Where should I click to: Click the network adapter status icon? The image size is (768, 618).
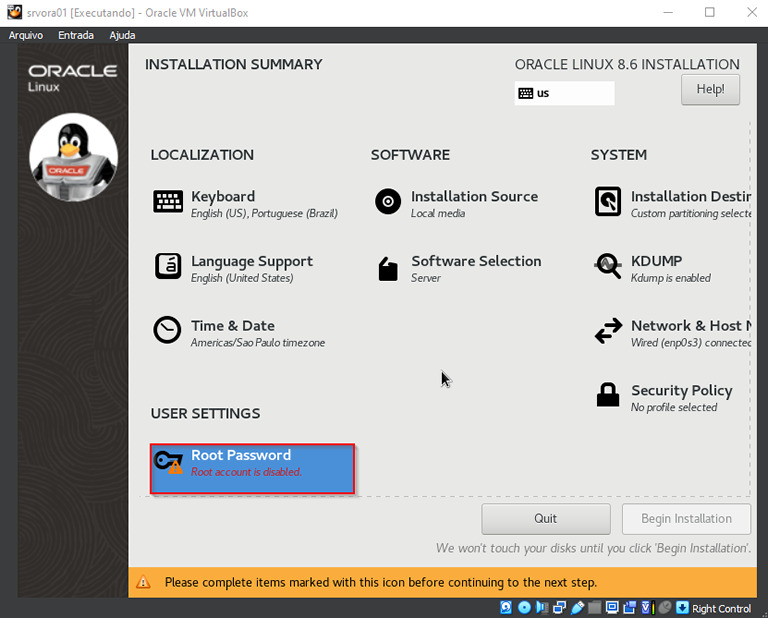(559, 608)
